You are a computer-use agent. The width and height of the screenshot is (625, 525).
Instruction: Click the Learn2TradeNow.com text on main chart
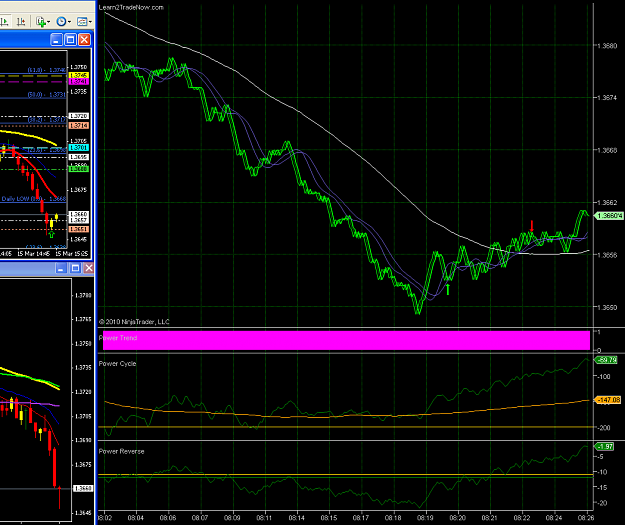(131, 7)
